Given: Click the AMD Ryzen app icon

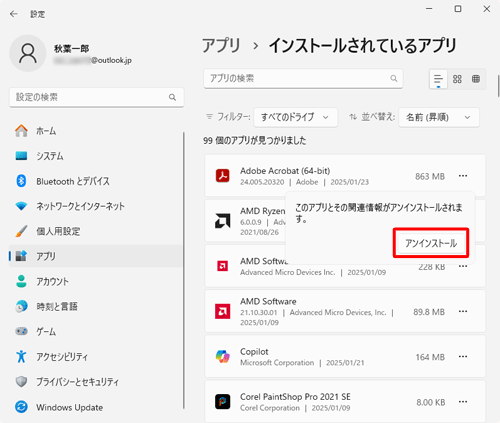Looking at the screenshot, I should [x=222, y=221].
